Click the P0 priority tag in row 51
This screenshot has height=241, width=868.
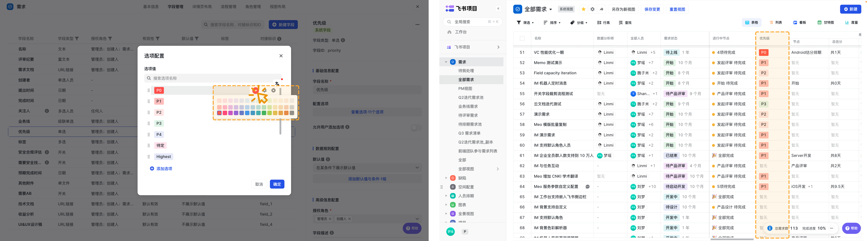pyautogui.click(x=764, y=53)
